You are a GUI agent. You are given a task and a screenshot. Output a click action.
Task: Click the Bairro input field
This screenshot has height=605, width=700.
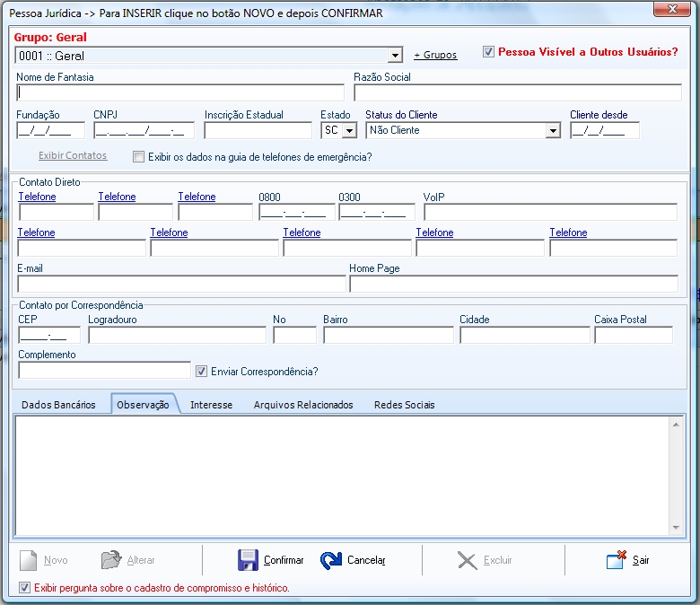[x=389, y=335]
